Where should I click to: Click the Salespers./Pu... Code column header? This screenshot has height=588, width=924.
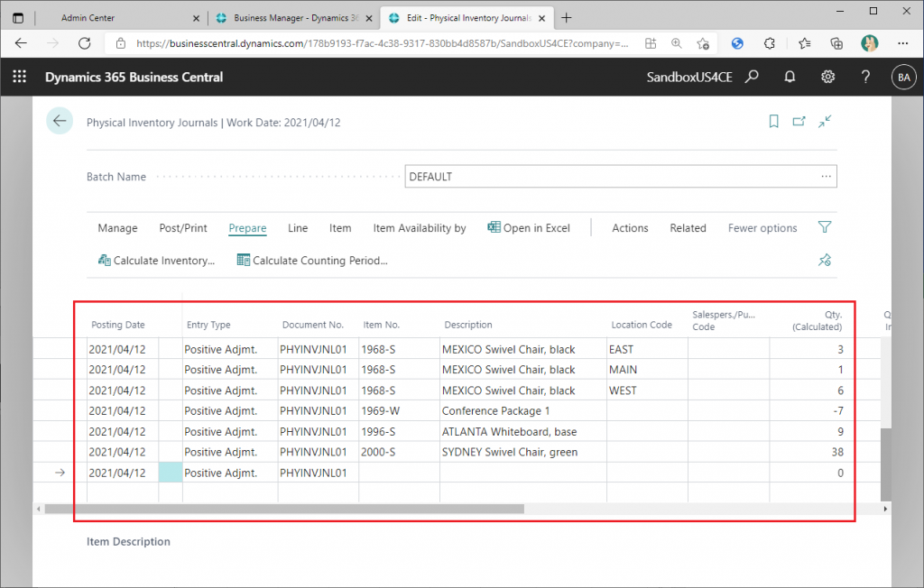click(x=723, y=320)
